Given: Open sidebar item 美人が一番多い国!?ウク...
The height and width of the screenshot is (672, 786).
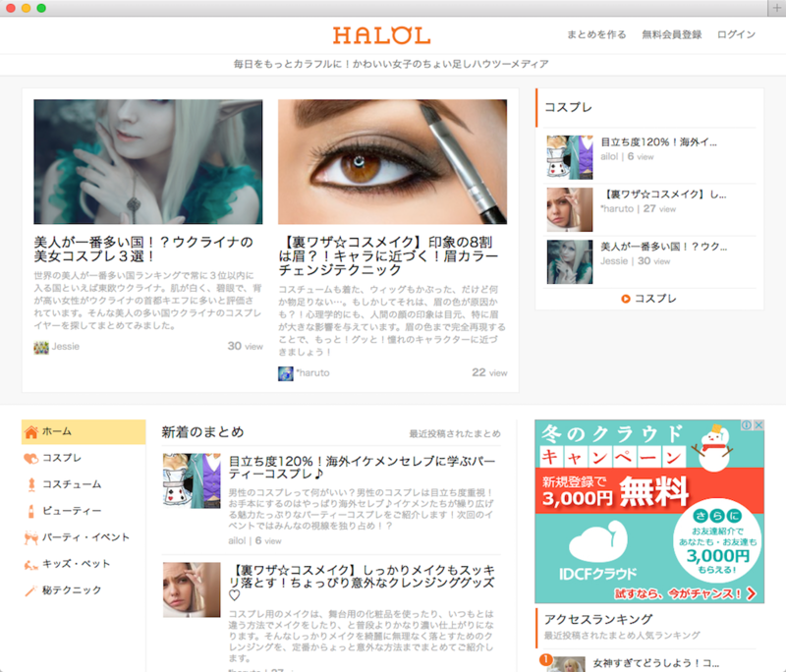Looking at the screenshot, I should tap(664, 247).
